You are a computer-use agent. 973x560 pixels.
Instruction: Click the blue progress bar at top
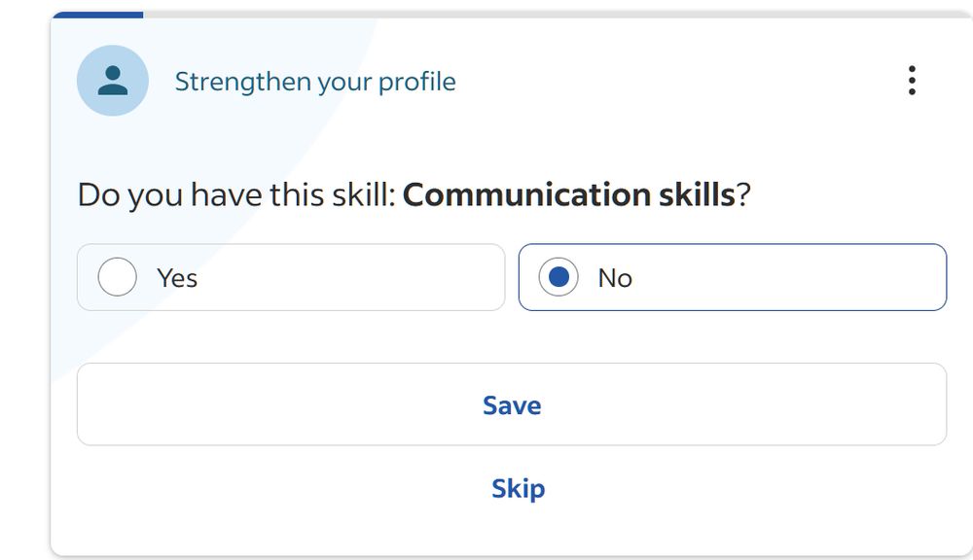click(96, 15)
